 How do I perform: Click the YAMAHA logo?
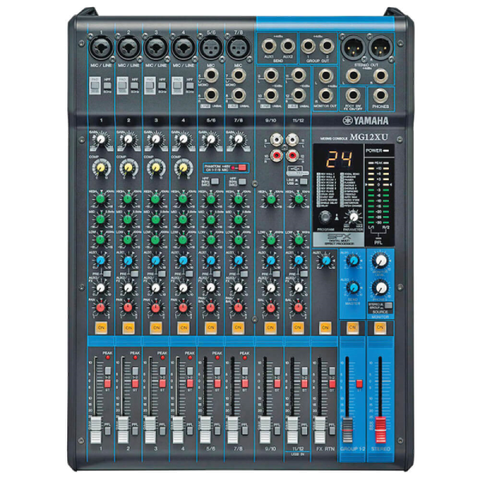(x=366, y=121)
